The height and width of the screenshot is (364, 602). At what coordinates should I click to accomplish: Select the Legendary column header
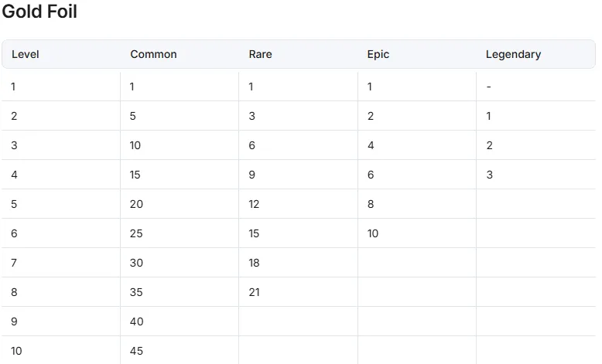(513, 54)
